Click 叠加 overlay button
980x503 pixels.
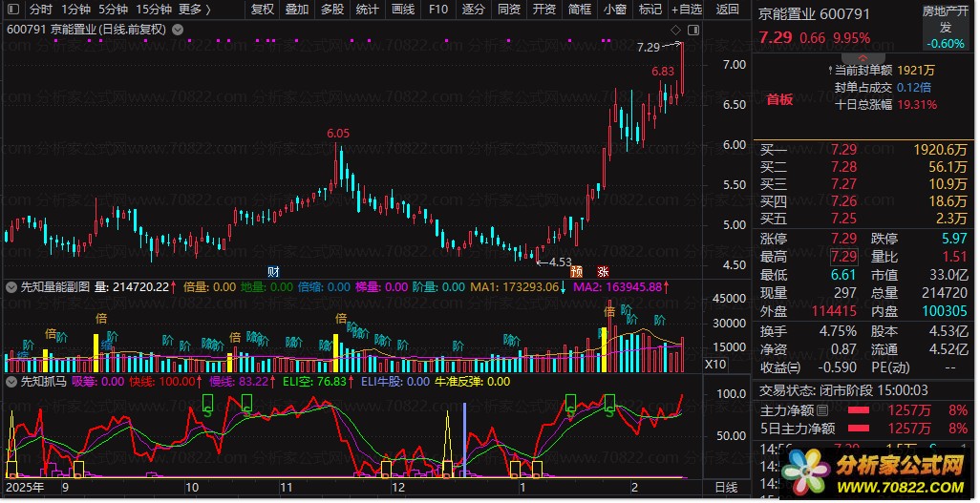297,10
